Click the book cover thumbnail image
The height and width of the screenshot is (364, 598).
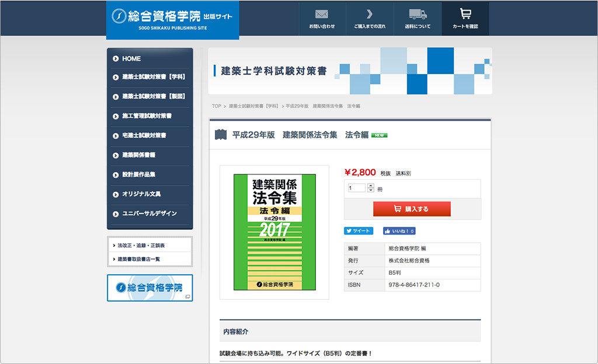[x=274, y=232]
